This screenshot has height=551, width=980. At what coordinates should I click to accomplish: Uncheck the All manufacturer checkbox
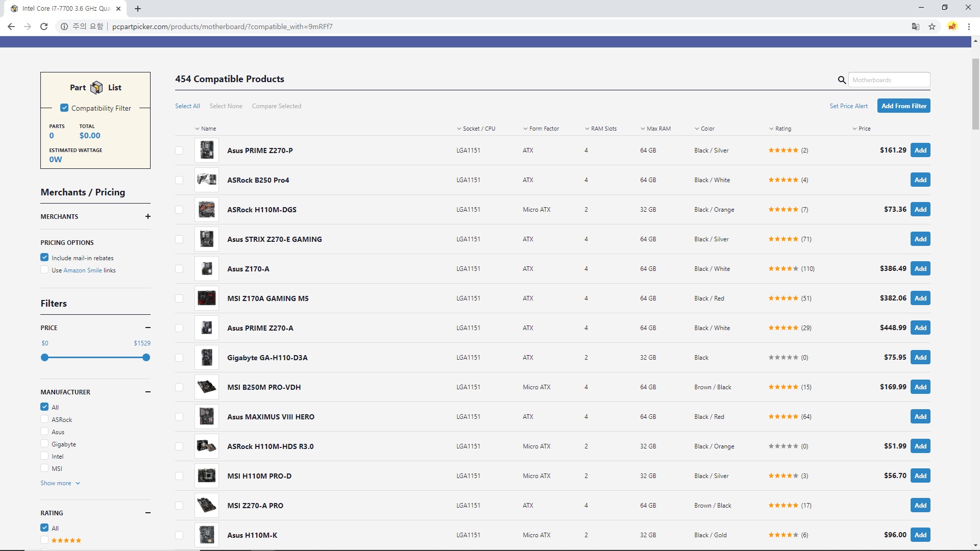(44, 407)
